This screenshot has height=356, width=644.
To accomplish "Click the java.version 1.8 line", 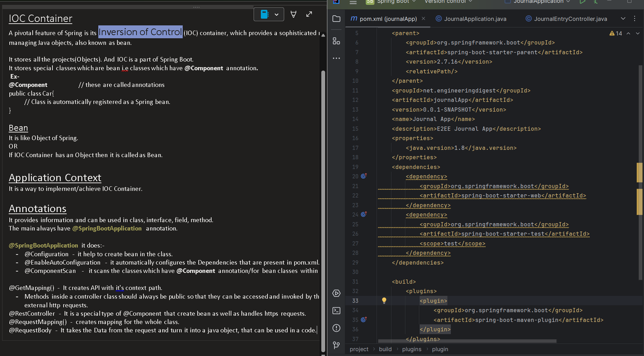I will 461,148.
